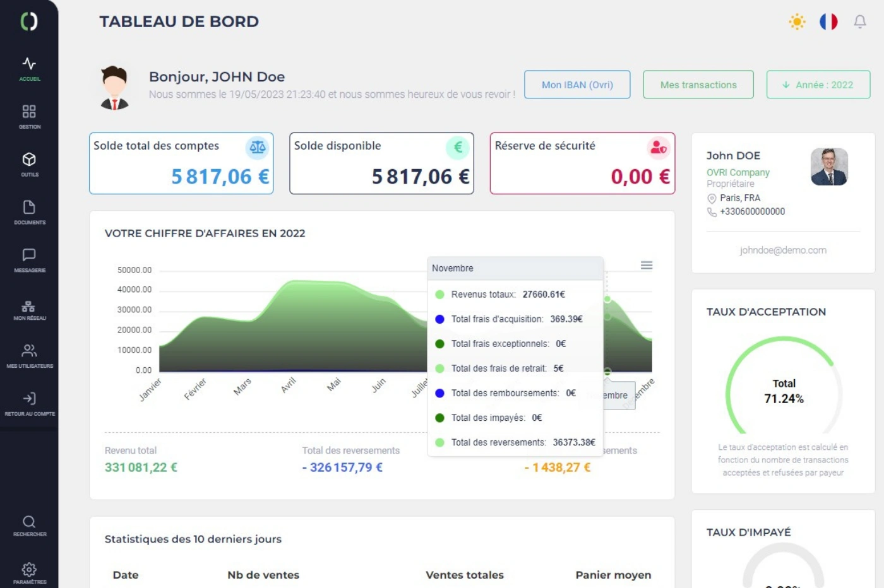The height and width of the screenshot is (588, 884).
Task: Toggle light/dark theme with the sun icon
Action: (x=796, y=21)
